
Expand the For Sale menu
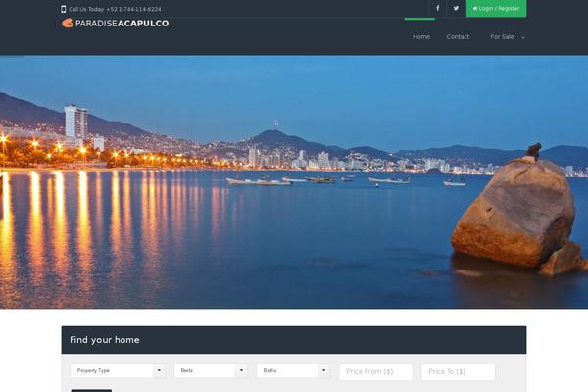point(508,37)
